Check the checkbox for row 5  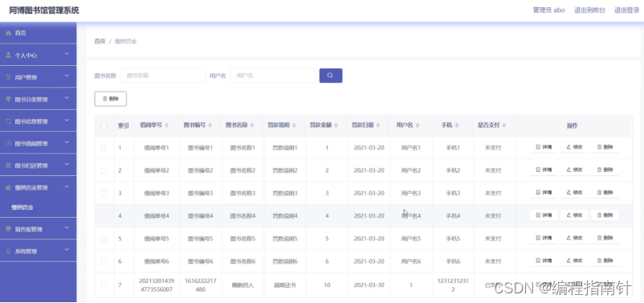[104, 239]
